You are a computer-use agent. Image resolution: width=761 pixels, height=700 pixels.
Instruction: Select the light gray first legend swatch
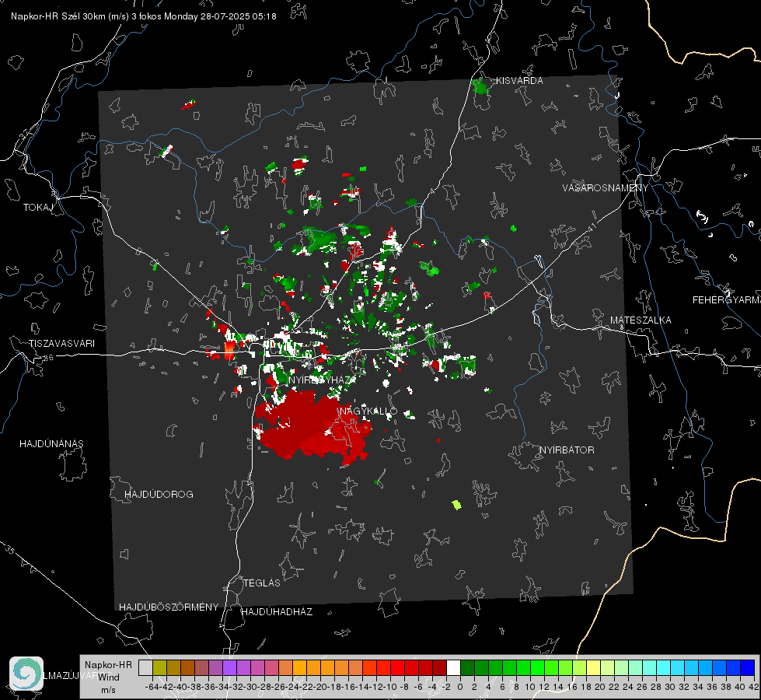[x=145, y=667]
